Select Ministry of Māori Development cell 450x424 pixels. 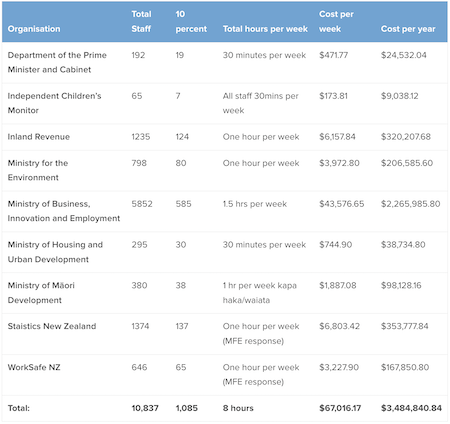tap(41, 293)
